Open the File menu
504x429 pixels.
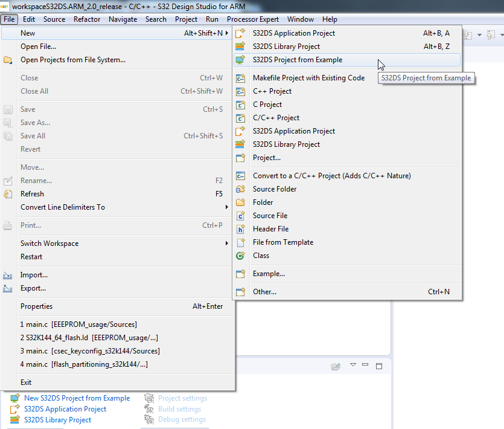(x=9, y=19)
